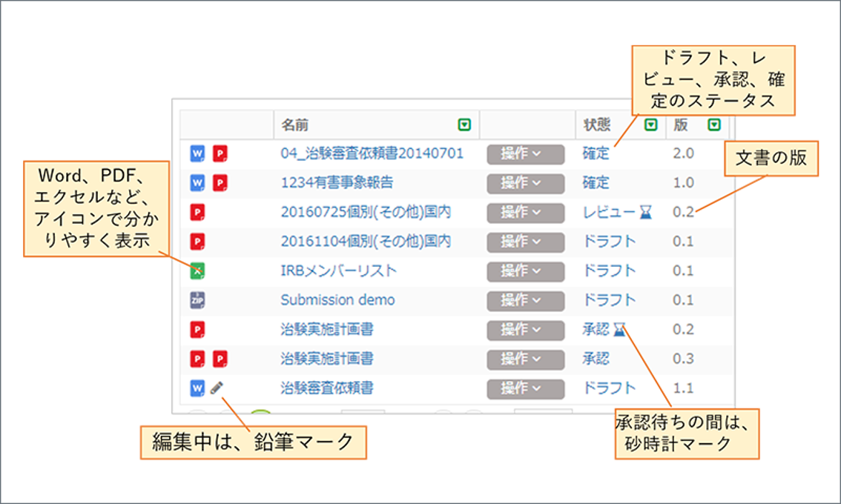Click the pencil editing icon for 治験審査依頼書
841x504 pixels.
click(x=217, y=388)
